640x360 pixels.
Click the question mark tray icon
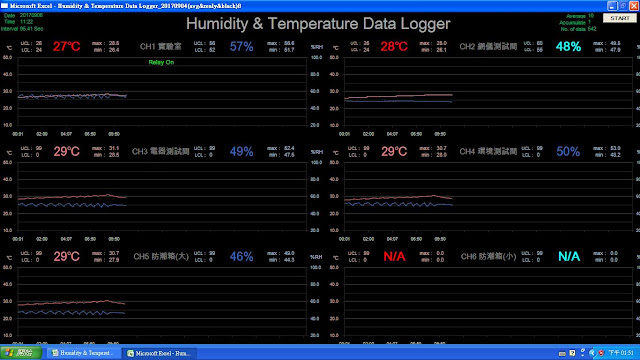coord(572,353)
